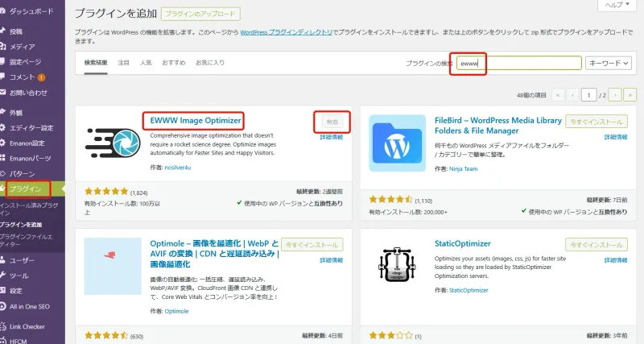Screen dimensions: 644x344
Task: Focus the plugin search input field
Action: tap(518, 63)
